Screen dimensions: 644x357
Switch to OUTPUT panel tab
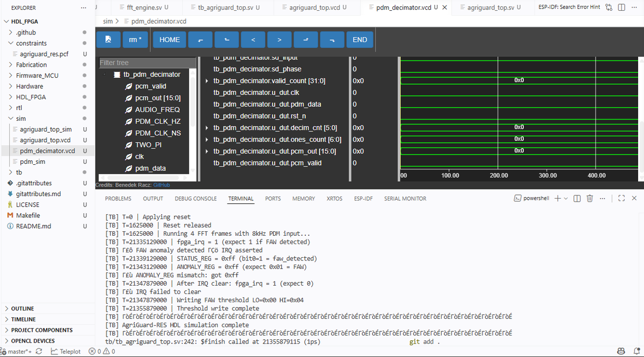click(x=153, y=199)
